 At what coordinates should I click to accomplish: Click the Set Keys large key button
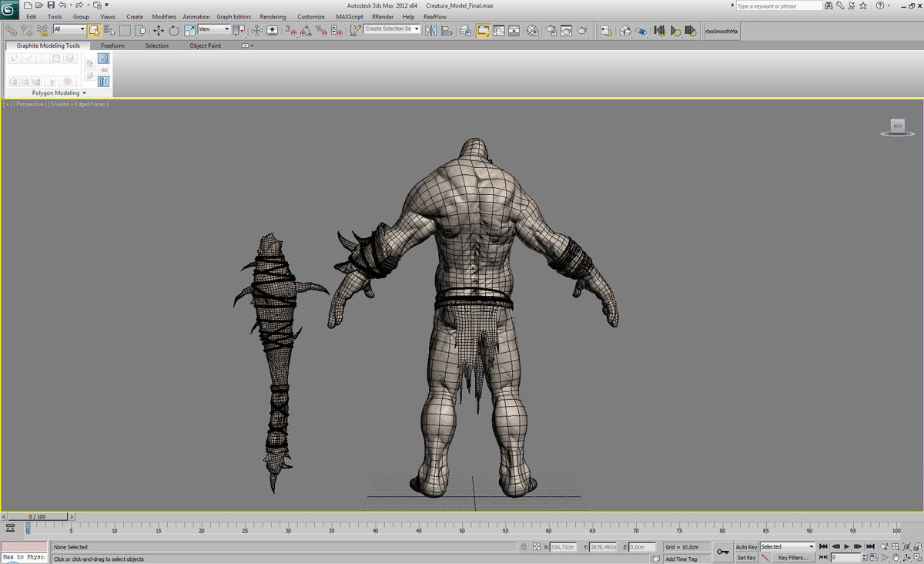click(x=722, y=552)
